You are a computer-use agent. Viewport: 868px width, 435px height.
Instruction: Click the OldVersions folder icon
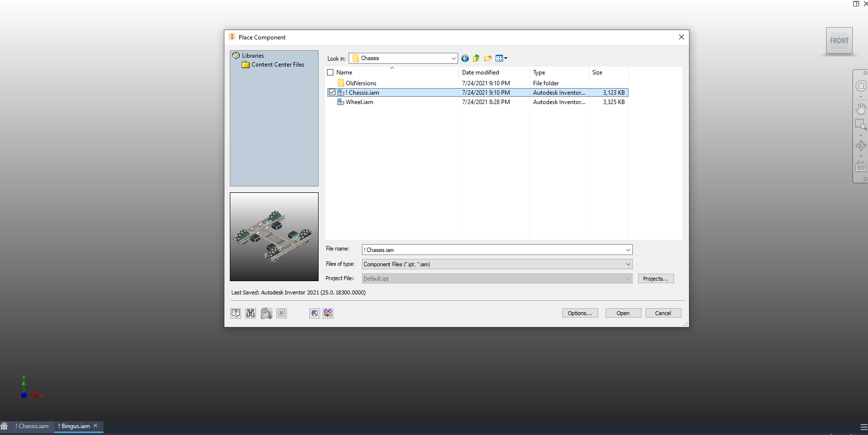coord(341,83)
